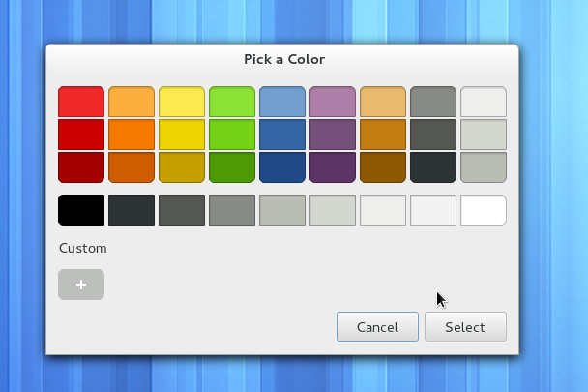The width and height of the screenshot is (588, 392).
Task: Select the darkest red swatch
Action: click(81, 167)
